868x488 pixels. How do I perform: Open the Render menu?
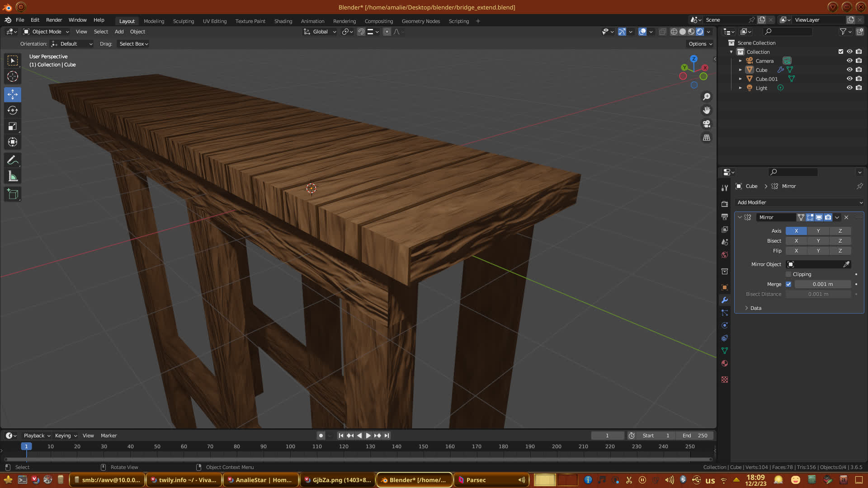point(54,20)
